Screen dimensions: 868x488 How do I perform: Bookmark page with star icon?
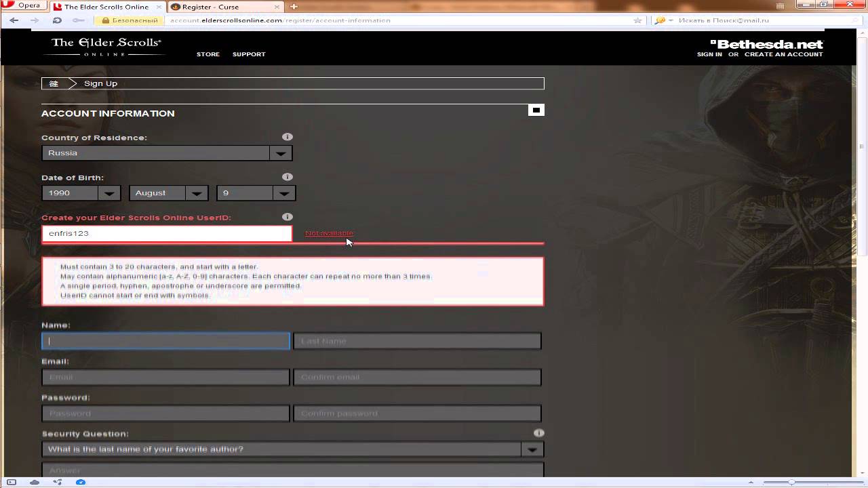(637, 20)
